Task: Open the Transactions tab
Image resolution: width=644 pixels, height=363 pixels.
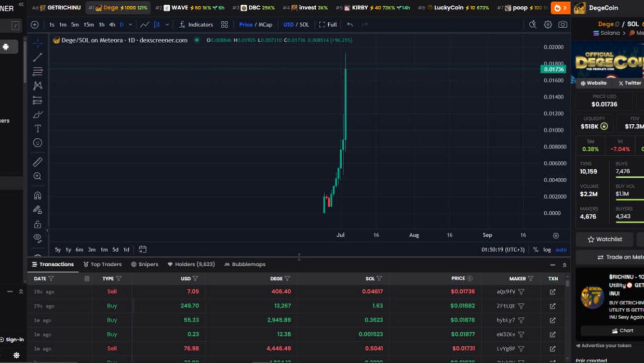Action: [x=53, y=264]
